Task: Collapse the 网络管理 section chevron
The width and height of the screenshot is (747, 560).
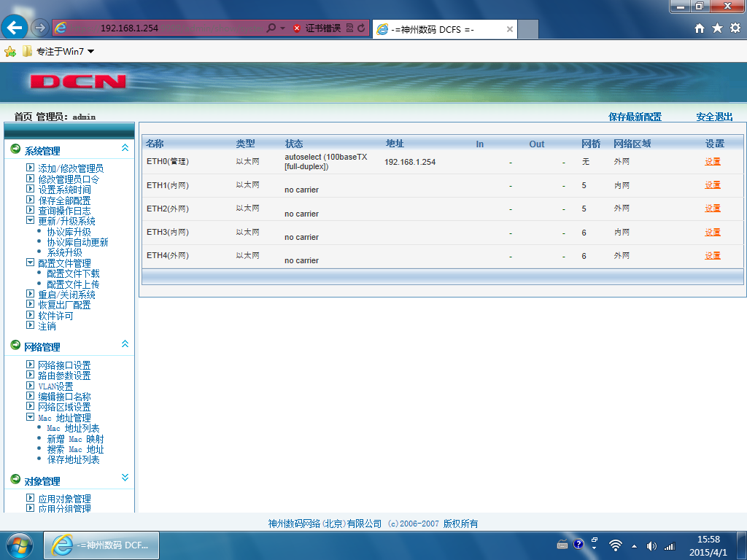Action: pos(125,344)
